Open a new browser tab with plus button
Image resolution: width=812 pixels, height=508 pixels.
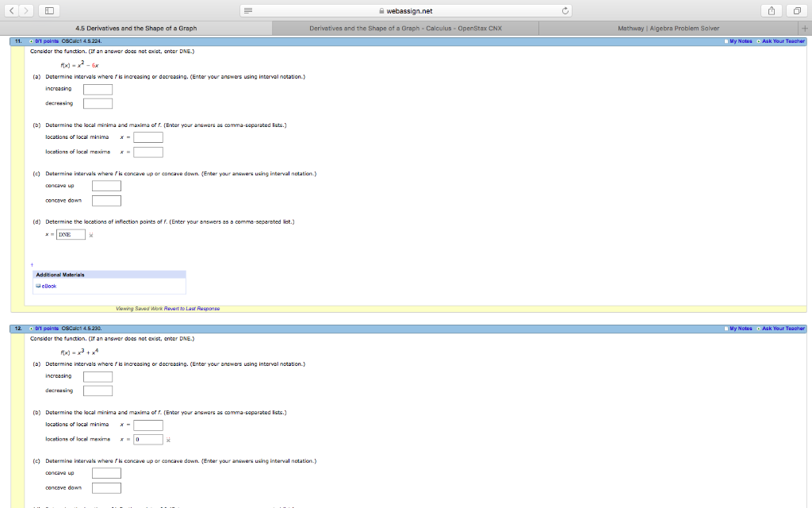[806, 27]
